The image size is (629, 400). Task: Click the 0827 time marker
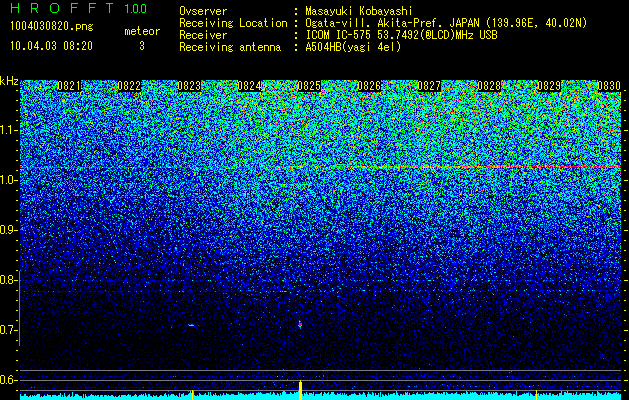coord(429,86)
